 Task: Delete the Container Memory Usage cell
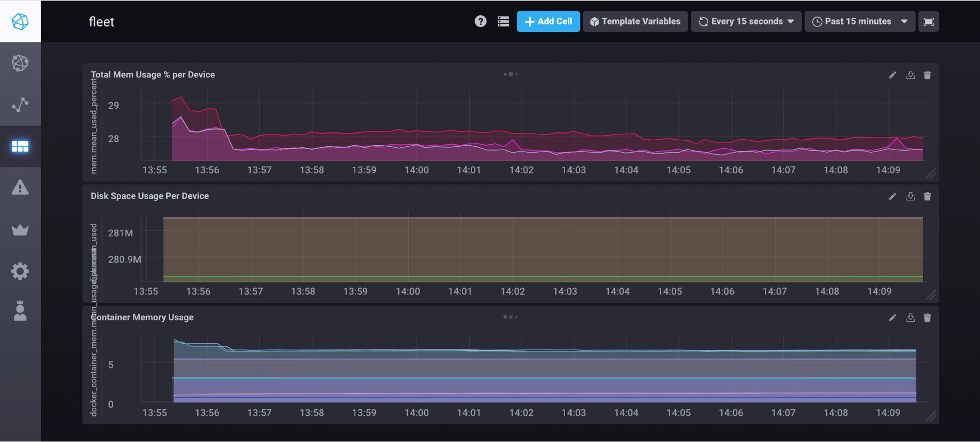click(x=927, y=318)
